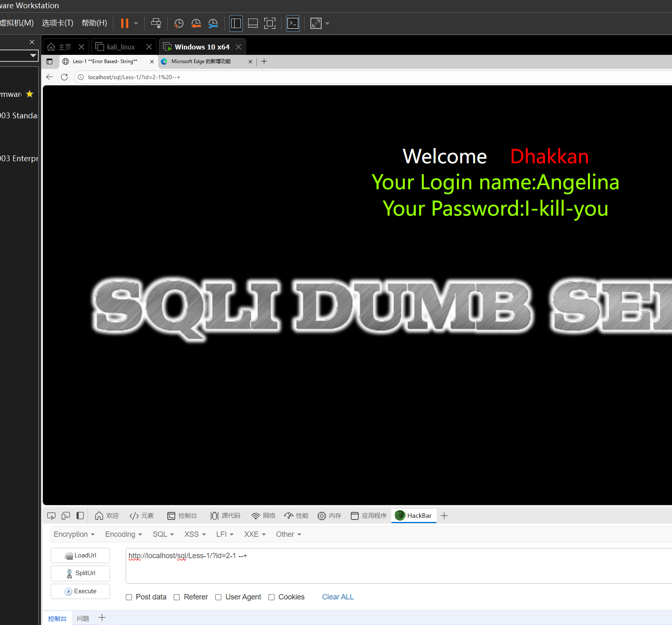This screenshot has width=672, height=625.
Task: Click the Clear ALL link
Action: coord(338,597)
